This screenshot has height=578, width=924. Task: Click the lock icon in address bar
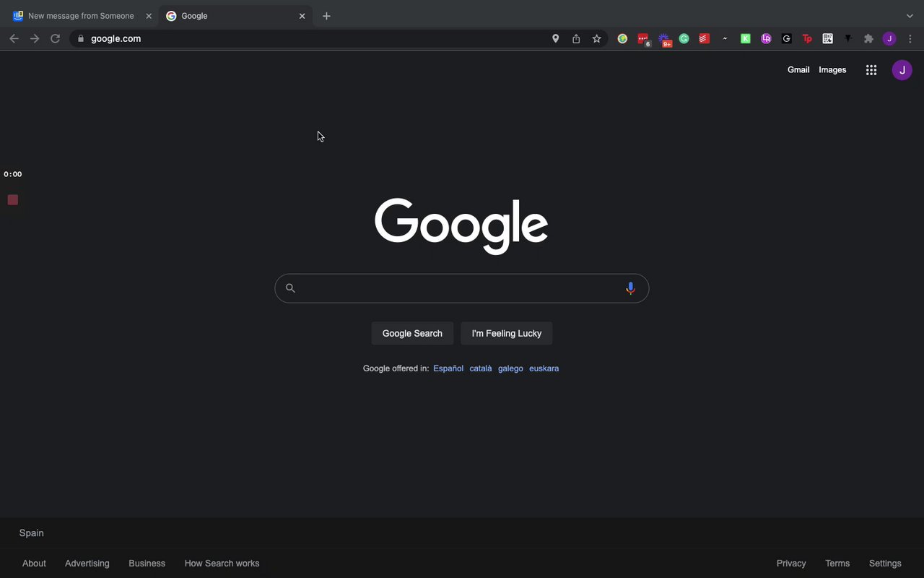click(81, 39)
